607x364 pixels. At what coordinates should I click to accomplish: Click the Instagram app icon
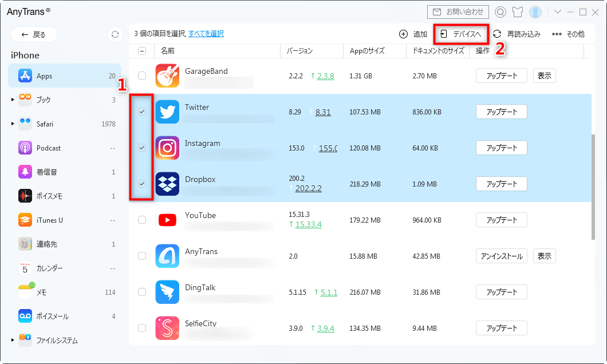click(x=167, y=148)
